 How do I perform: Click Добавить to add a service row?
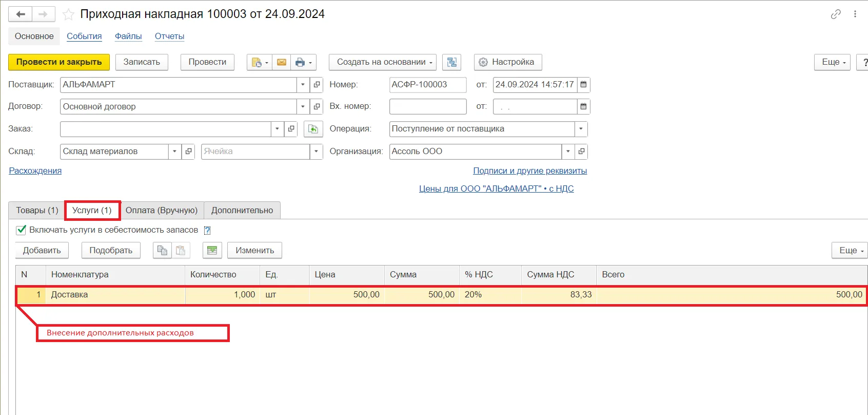click(42, 251)
